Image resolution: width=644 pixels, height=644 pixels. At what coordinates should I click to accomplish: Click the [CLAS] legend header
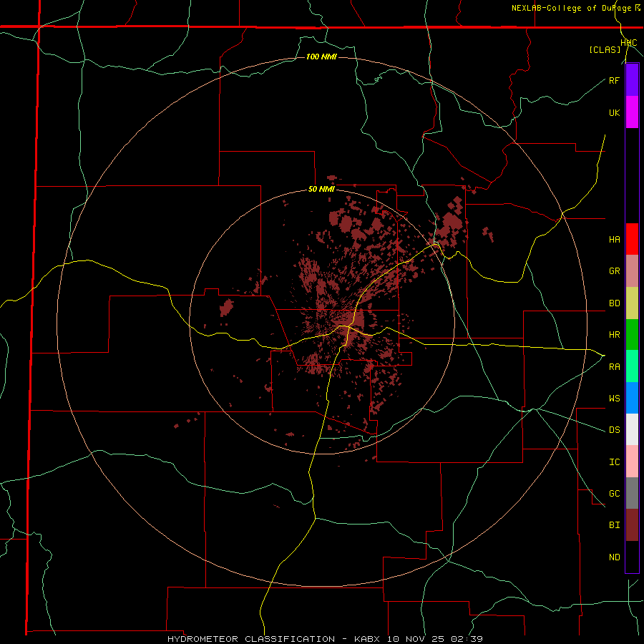(605, 49)
